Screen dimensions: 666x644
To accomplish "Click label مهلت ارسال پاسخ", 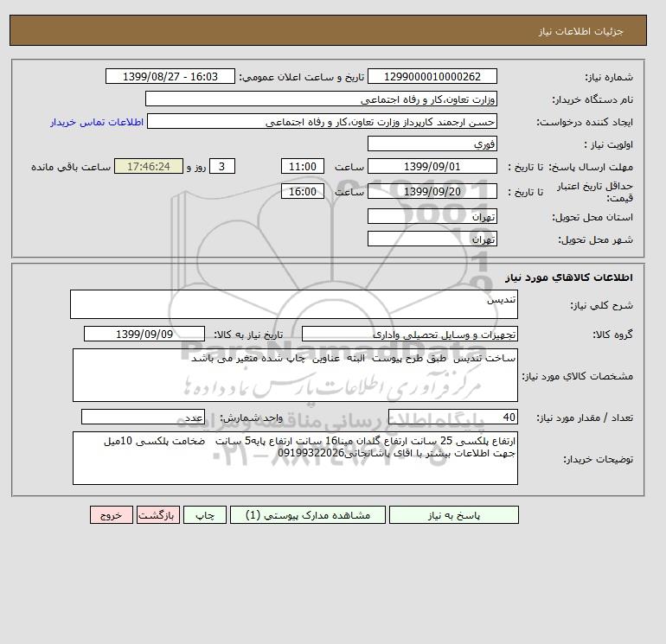I will coord(591,167).
